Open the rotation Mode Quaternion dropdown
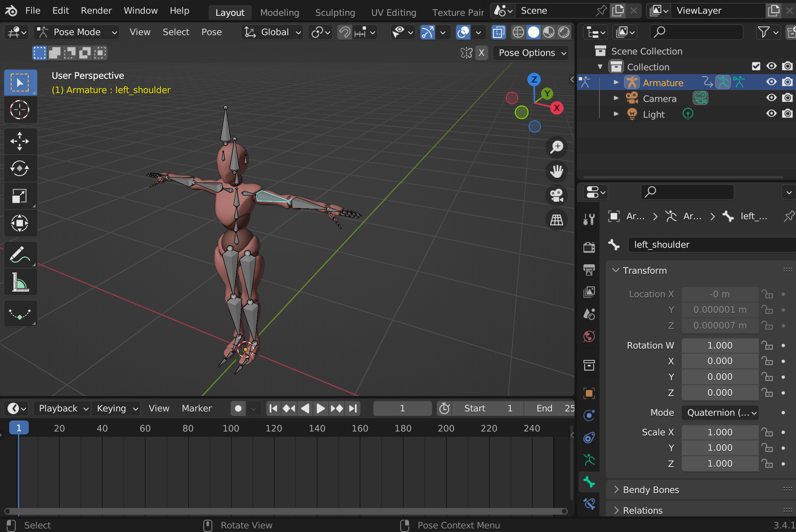 click(720, 413)
